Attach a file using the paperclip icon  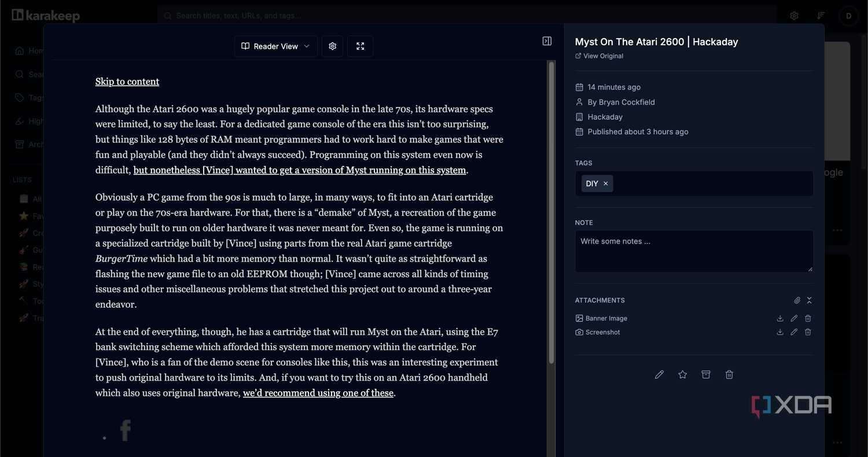pos(797,300)
